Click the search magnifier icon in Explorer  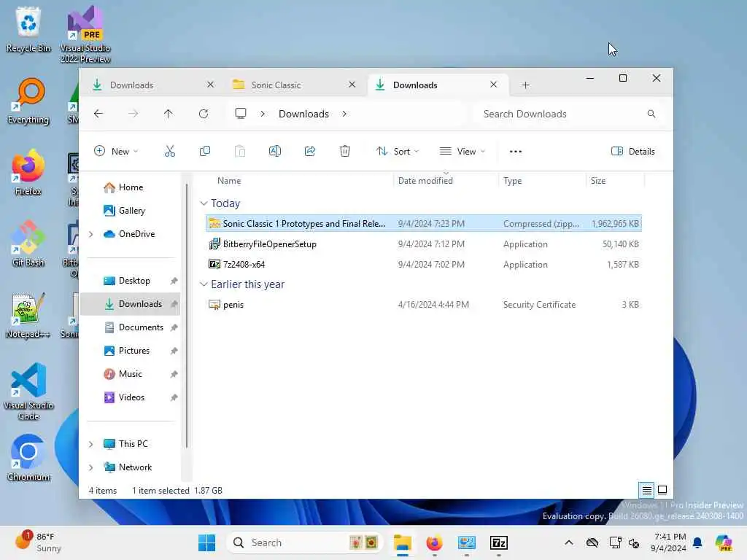click(651, 114)
